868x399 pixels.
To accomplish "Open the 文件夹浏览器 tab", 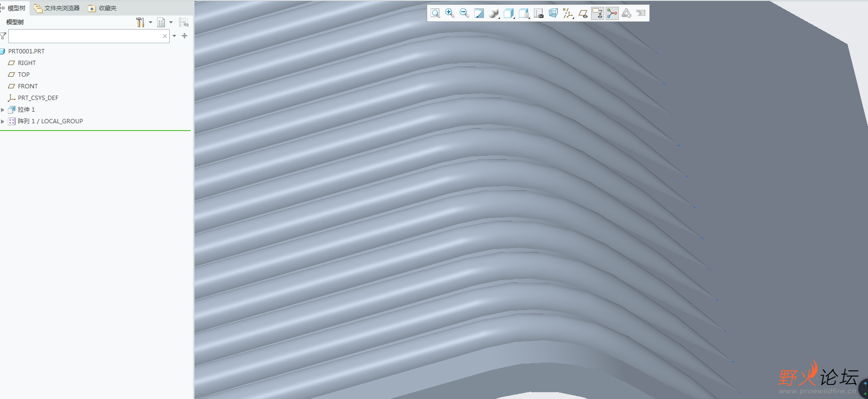I will (57, 8).
